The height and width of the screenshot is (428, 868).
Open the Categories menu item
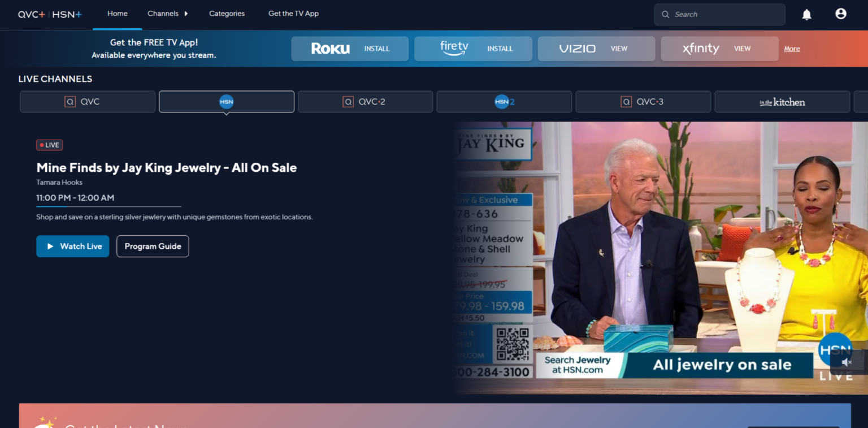pyautogui.click(x=227, y=14)
